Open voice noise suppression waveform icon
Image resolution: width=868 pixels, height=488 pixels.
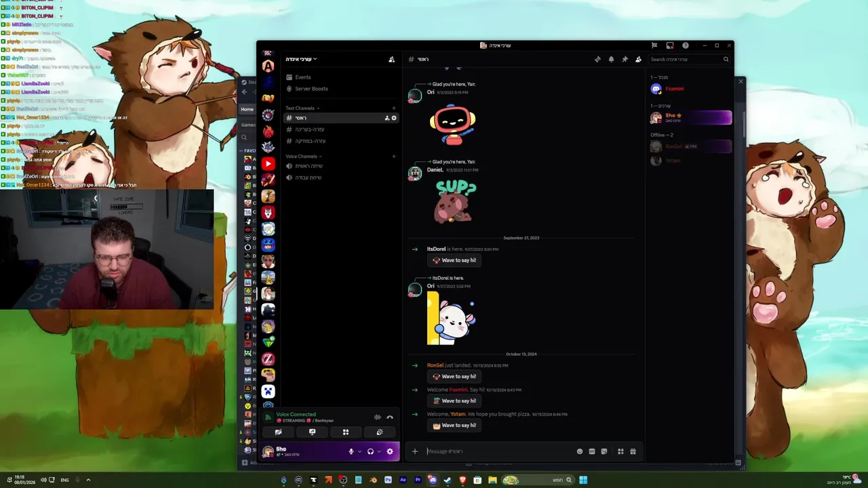[x=378, y=417]
